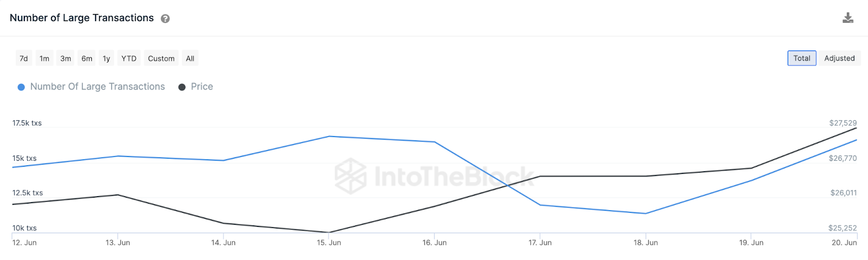Viewport: 868px width, 260px height.
Task: Set the time range to 1y
Action: 106,58
